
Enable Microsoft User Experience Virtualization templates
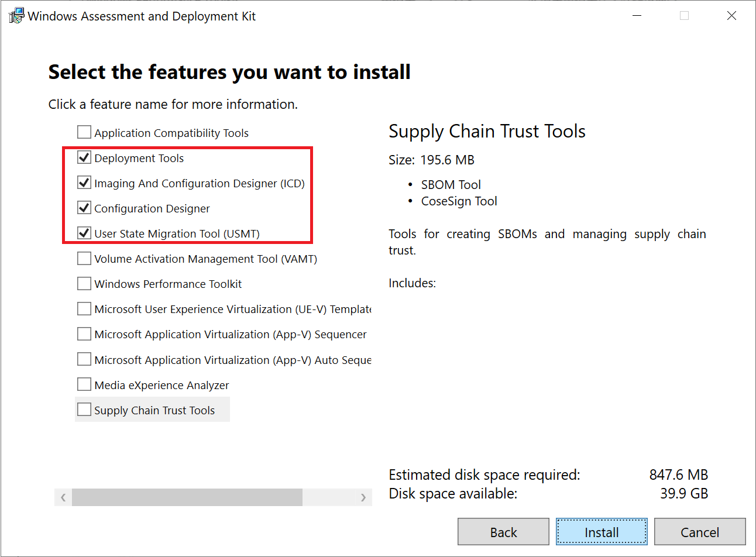84,308
